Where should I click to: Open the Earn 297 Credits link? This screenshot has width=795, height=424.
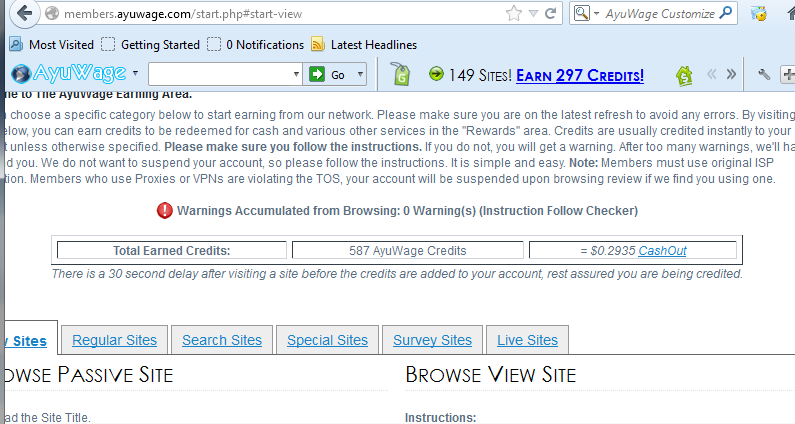[x=580, y=76]
